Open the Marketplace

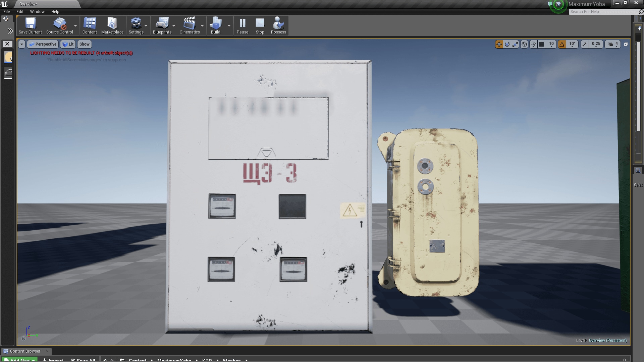[x=112, y=25]
